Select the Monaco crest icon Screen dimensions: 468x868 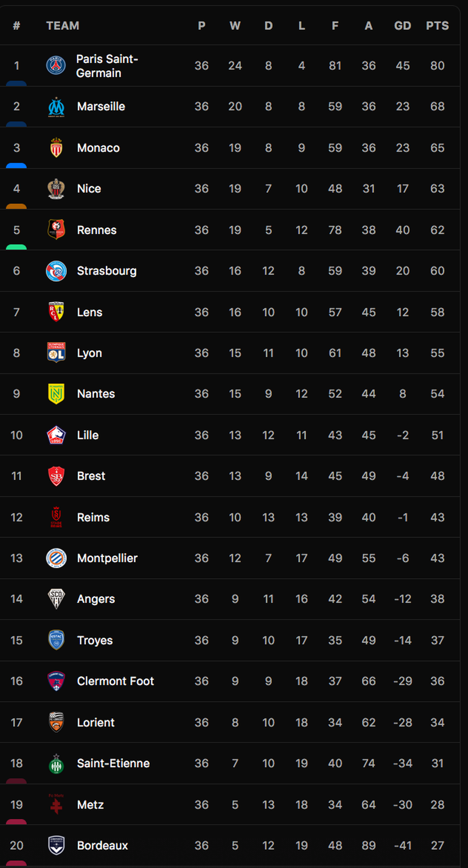[56, 148]
